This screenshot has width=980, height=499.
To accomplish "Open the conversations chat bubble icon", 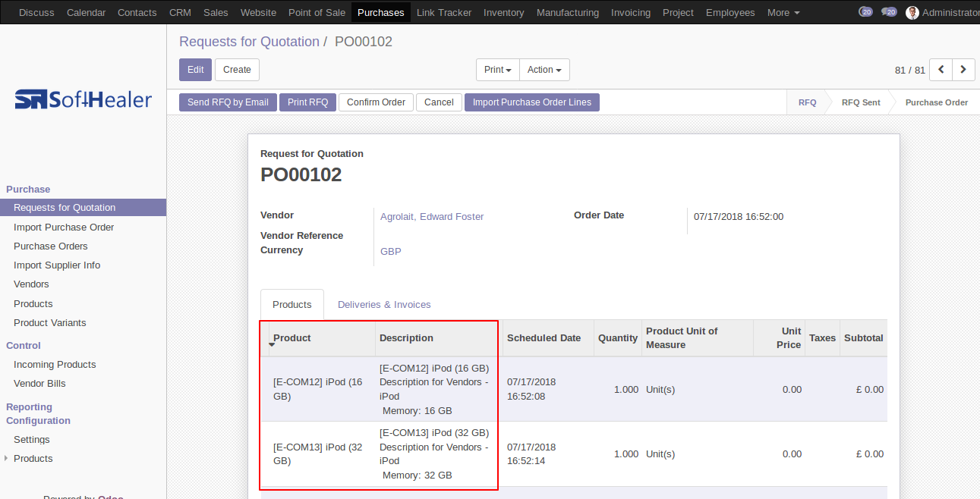I will point(889,12).
